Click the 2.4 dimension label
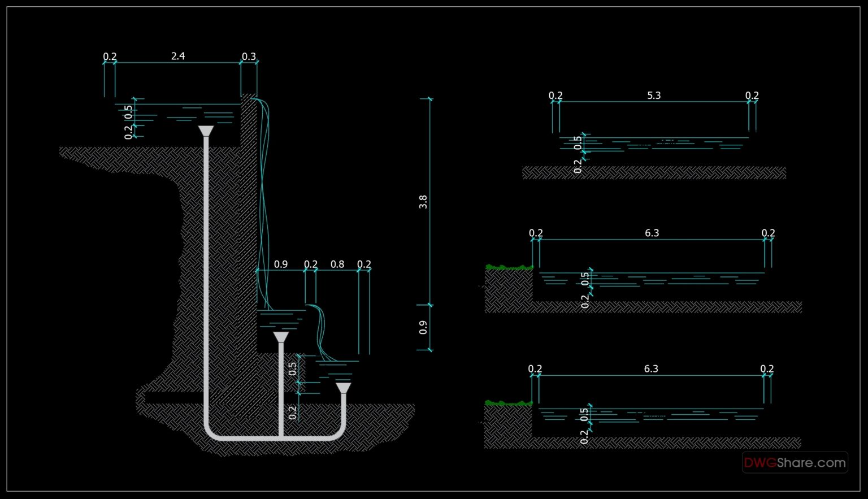The width and height of the screenshot is (868, 499). click(x=177, y=56)
